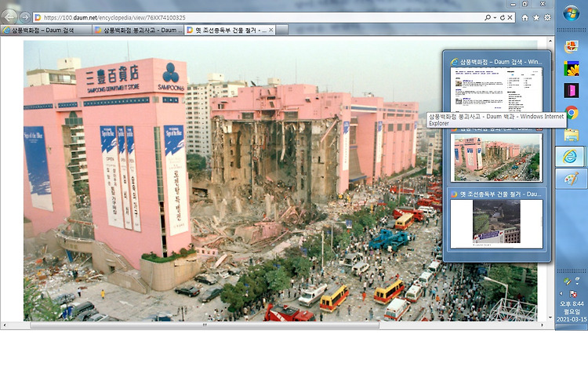The height and width of the screenshot is (370, 588).
Task: Select the pink building collapse preview thumbnail
Action: pos(496,158)
